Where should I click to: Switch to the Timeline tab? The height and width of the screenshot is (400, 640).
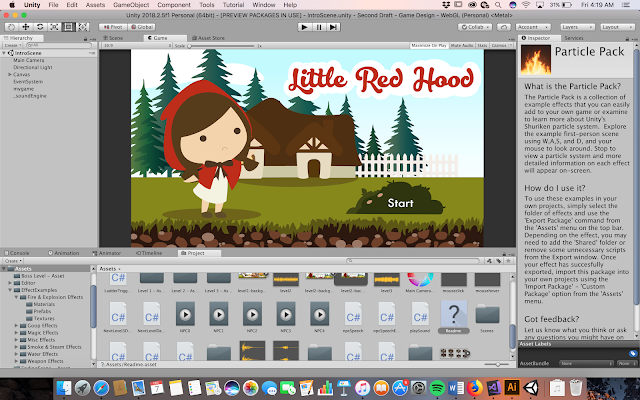149,253
